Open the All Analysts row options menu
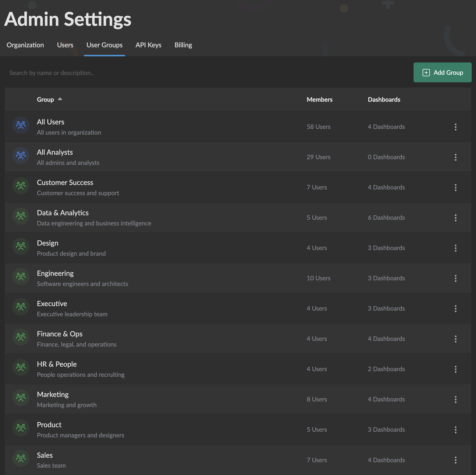The image size is (476, 475). tap(455, 157)
